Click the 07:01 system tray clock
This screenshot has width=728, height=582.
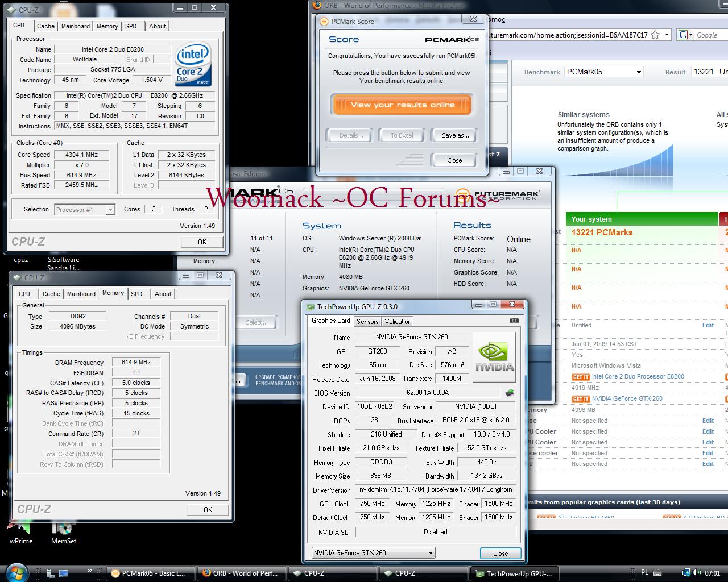coord(713,573)
